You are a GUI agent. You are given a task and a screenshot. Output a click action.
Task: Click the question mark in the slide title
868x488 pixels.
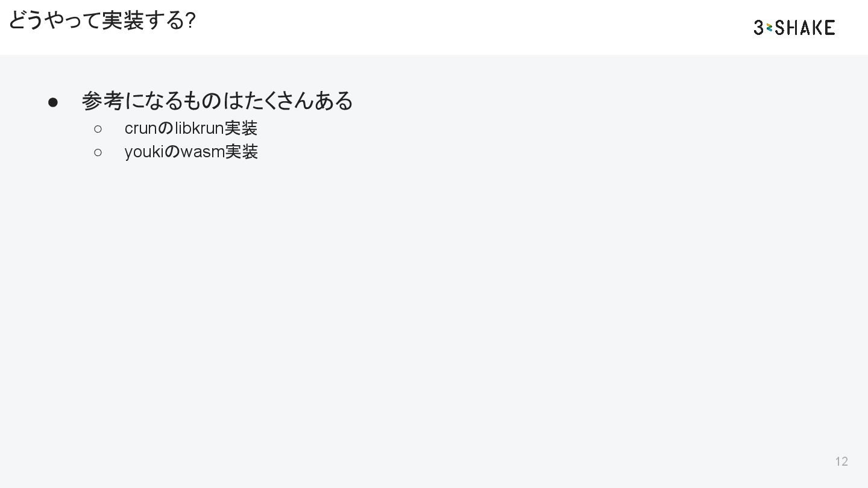[190, 21]
